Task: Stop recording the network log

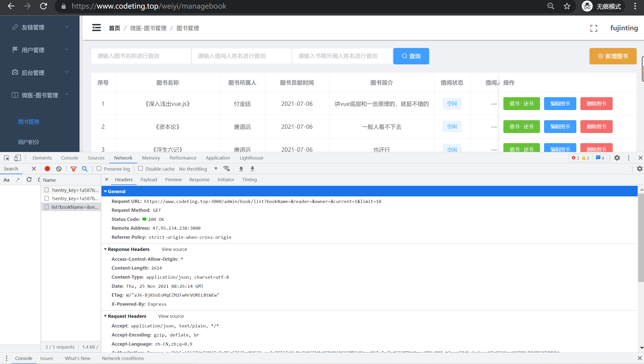Action: [47, 169]
